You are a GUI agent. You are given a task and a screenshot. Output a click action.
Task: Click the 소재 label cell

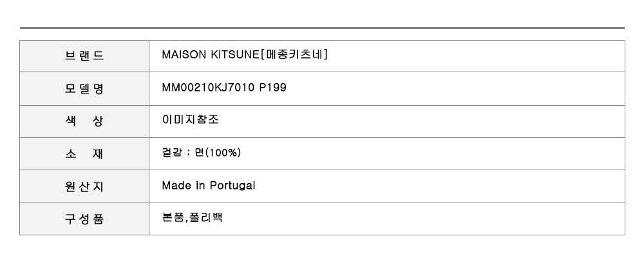[x=84, y=153]
